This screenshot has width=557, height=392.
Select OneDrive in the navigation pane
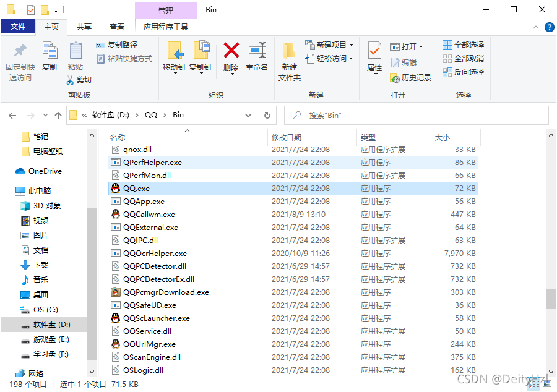[x=39, y=171]
